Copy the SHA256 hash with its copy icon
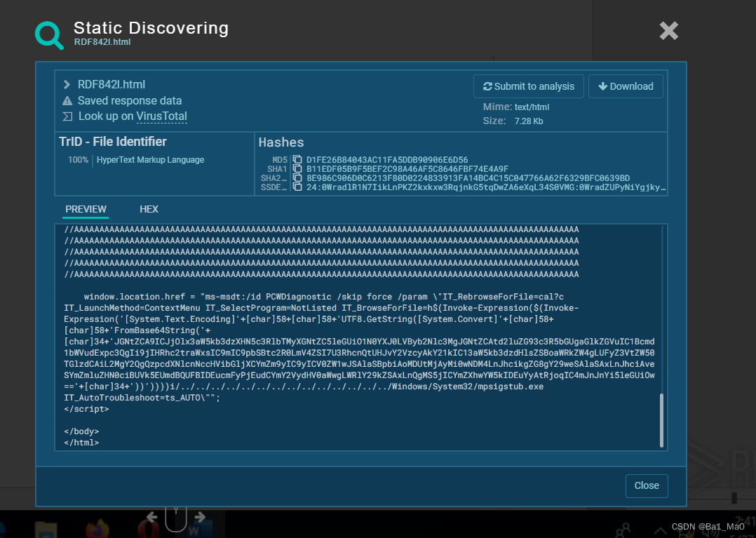Viewport: 756px width, 538px height. [x=297, y=178]
